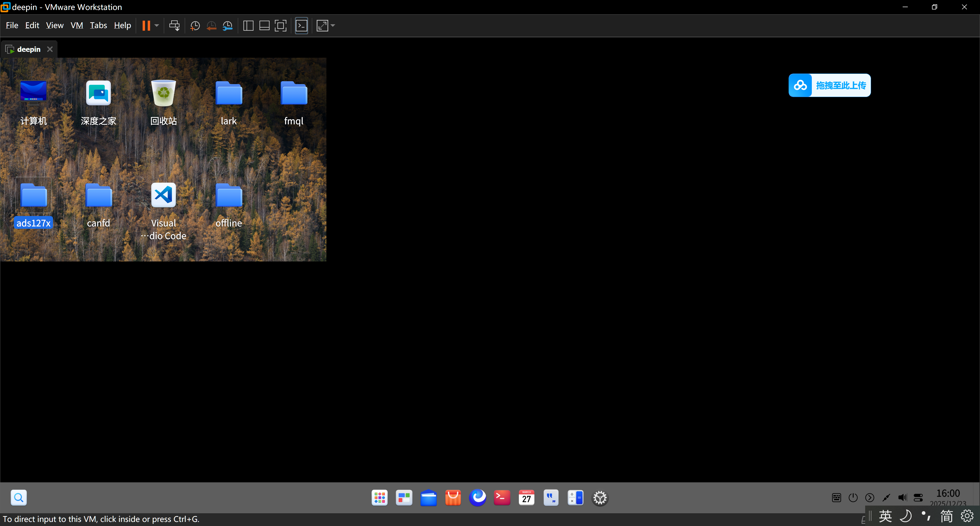Click the power button tray icon
Image resolution: width=980 pixels, height=526 pixels.
[853, 497]
